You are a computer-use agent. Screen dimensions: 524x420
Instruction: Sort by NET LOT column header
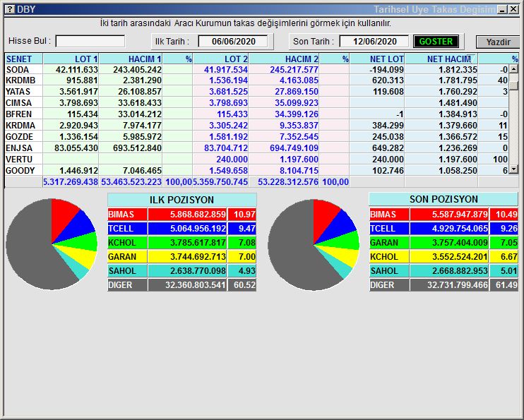coord(377,59)
